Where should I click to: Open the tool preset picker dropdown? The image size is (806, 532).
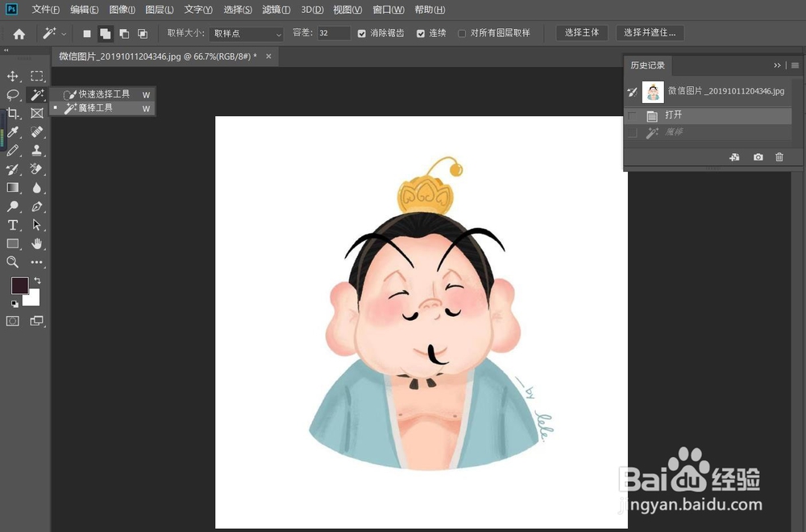64,33
